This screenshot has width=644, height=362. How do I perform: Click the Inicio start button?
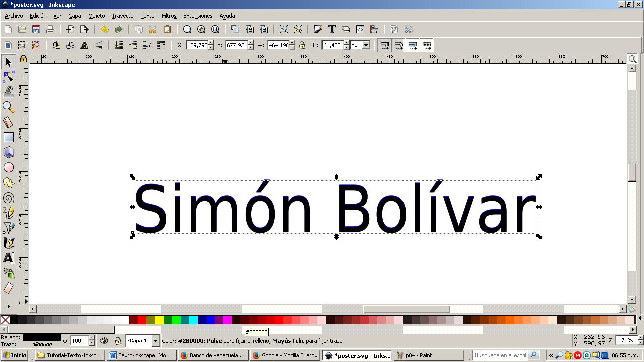point(14,355)
